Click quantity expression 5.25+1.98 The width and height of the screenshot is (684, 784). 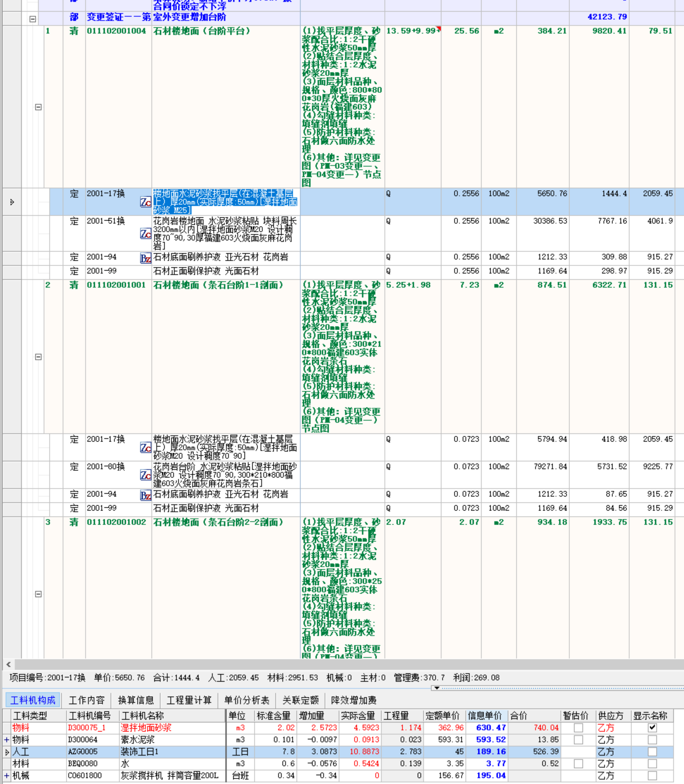[408, 285]
